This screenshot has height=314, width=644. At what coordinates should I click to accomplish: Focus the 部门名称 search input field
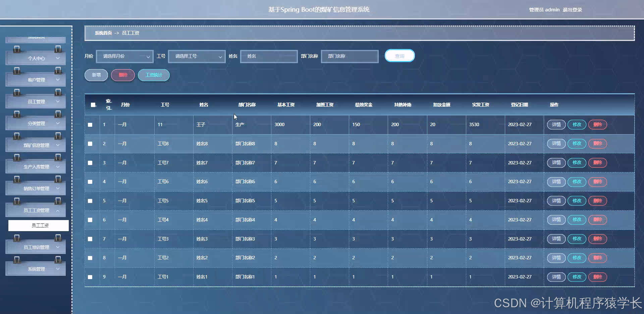350,56
